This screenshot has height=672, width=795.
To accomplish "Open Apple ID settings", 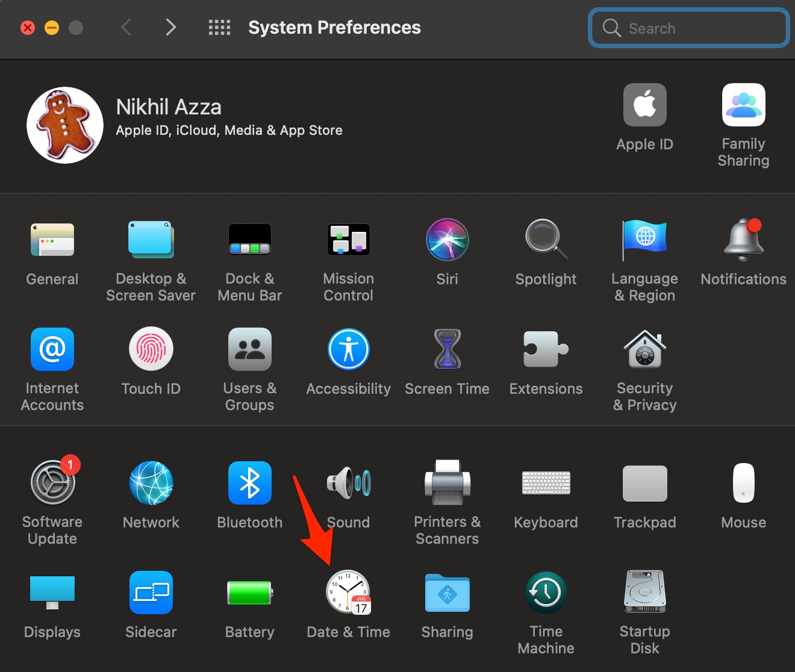I will pos(644,105).
